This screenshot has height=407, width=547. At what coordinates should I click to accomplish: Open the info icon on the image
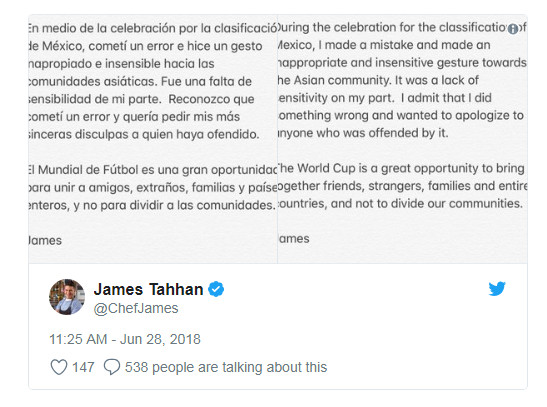coord(512,29)
